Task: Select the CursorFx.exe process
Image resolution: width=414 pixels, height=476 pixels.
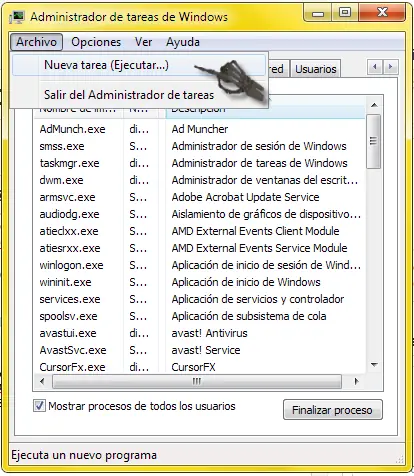Action: 72,367
